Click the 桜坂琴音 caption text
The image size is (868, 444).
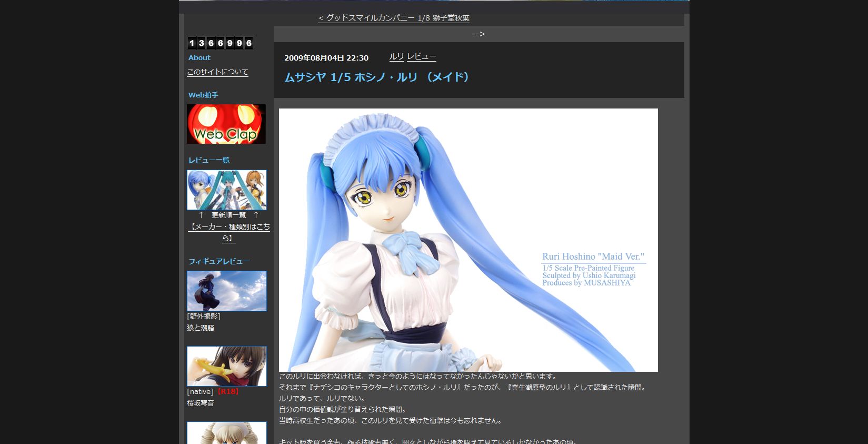[201, 403]
